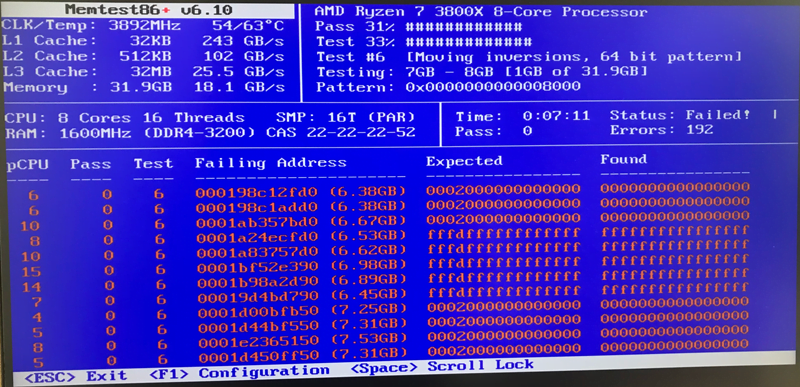Click the ESC Exit option
Image resolution: width=800 pixels, height=387 pixels.
(x=76, y=377)
